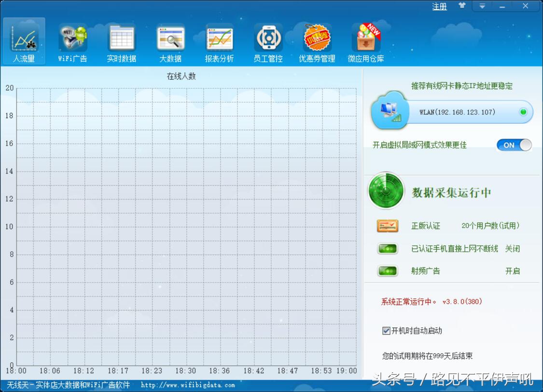Click 关闭 next to authenticated phone setting

pos(513,248)
